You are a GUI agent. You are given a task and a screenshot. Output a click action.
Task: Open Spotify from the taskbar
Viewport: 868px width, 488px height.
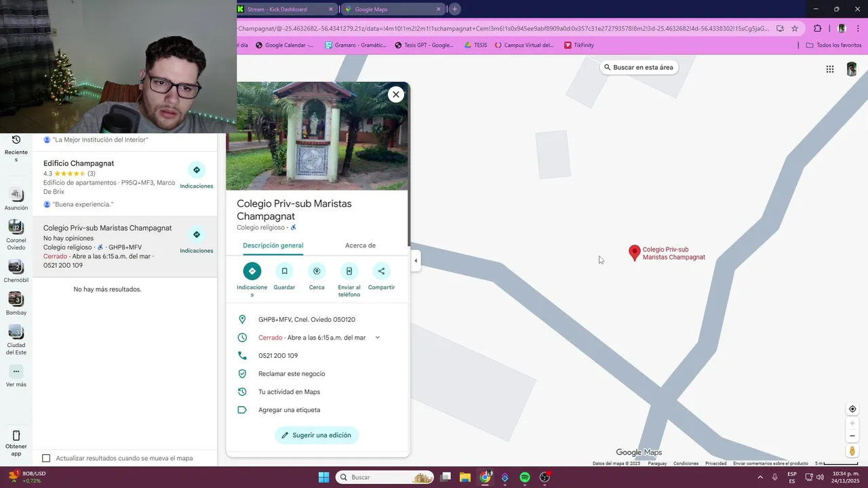coord(525,477)
